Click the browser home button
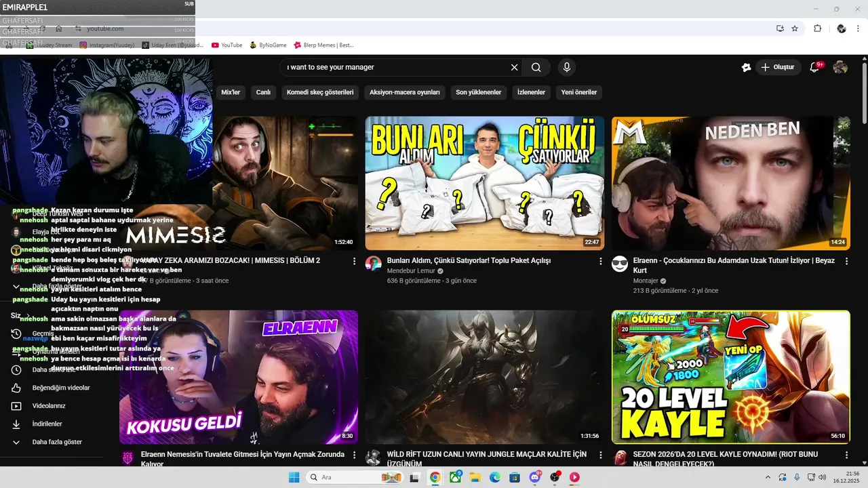The image size is (868, 488). (59, 28)
